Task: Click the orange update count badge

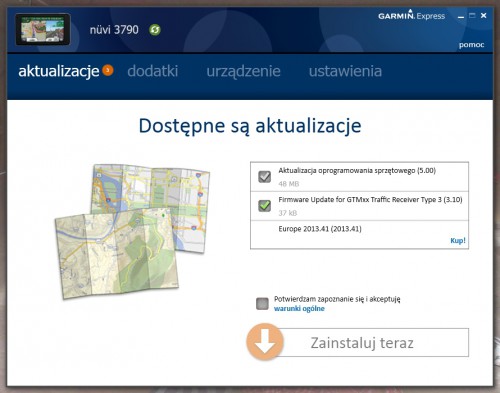Action: (x=108, y=70)
